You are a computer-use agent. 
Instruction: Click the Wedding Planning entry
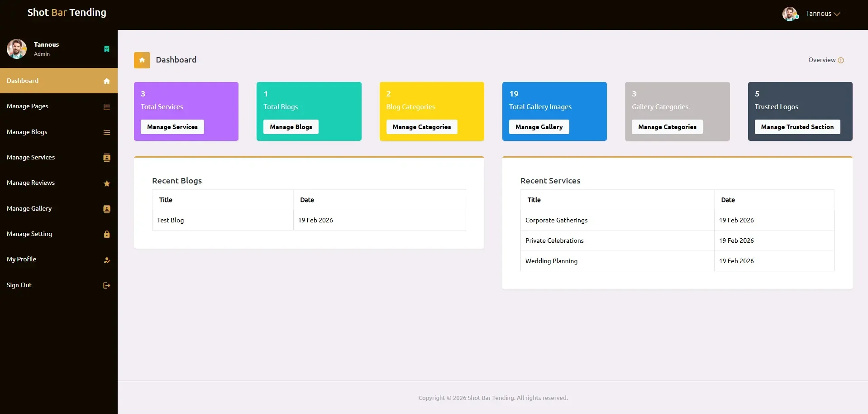tap(551, 261)
